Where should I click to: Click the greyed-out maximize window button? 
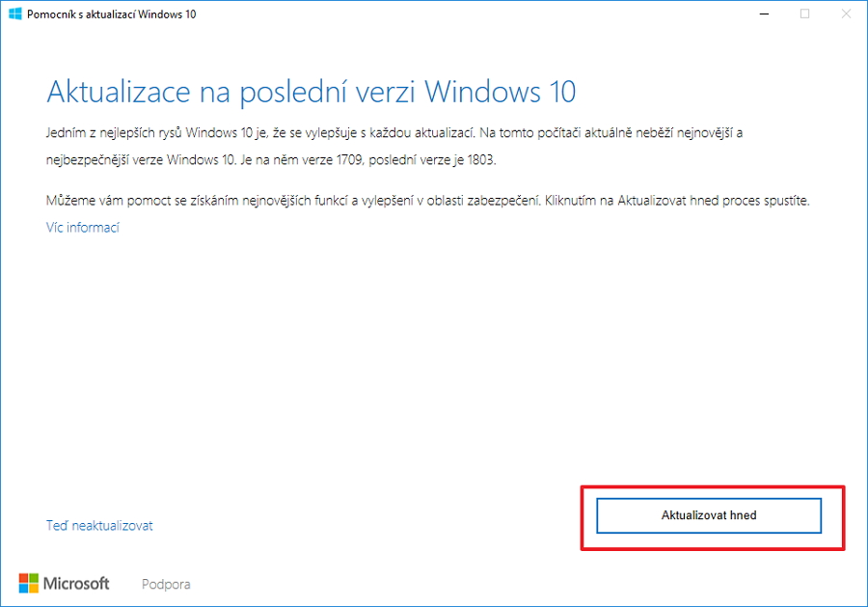[x=804, y=14]
